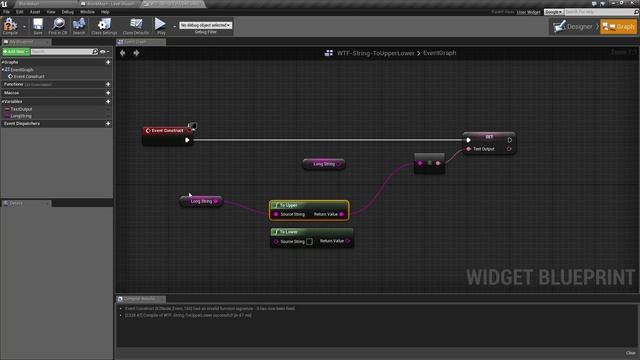Select Event Construct in My Blueprint tree
This screenshot has width=640, height=360.
pyautogui.click(x=29, y=76)
